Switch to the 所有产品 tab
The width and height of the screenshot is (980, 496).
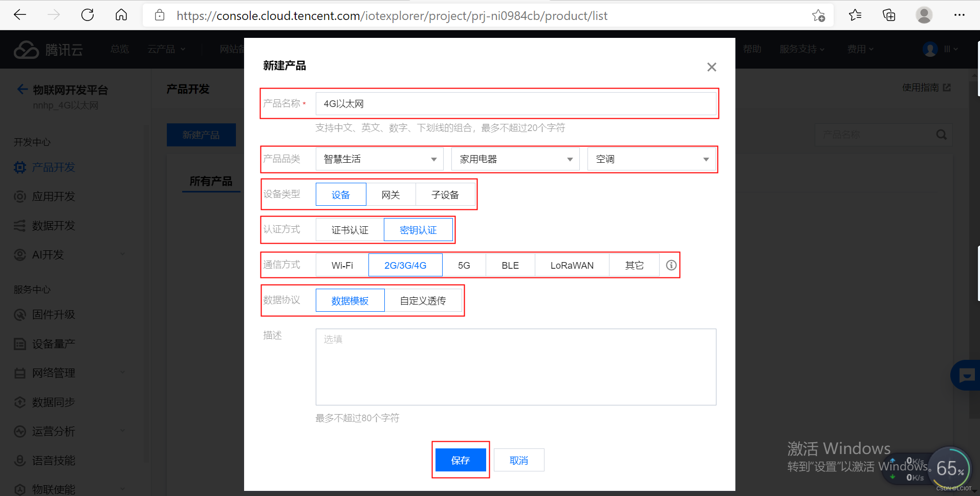click(211, 181)
